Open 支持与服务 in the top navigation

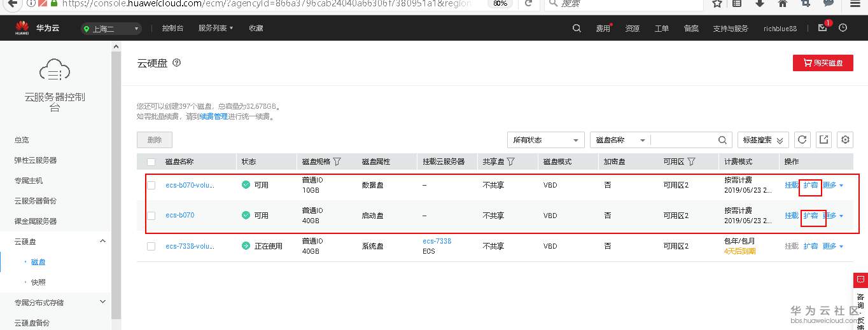click(x=731, y=29)
